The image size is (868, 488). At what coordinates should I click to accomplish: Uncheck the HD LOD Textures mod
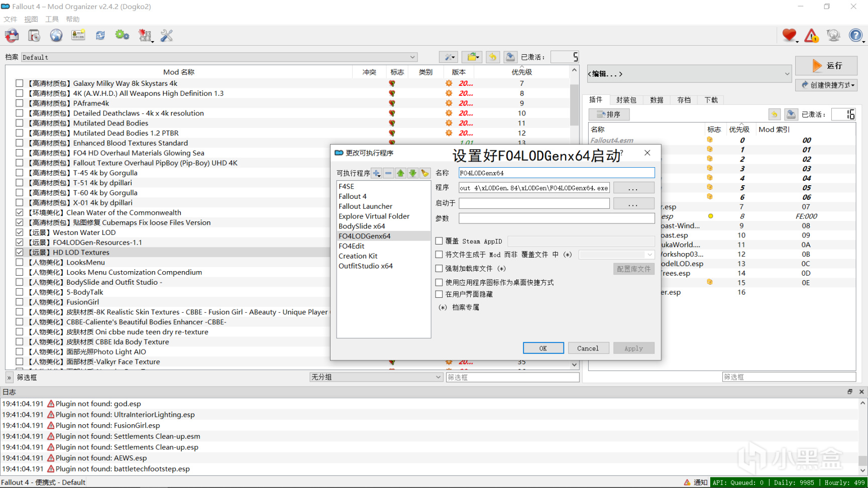20,253
